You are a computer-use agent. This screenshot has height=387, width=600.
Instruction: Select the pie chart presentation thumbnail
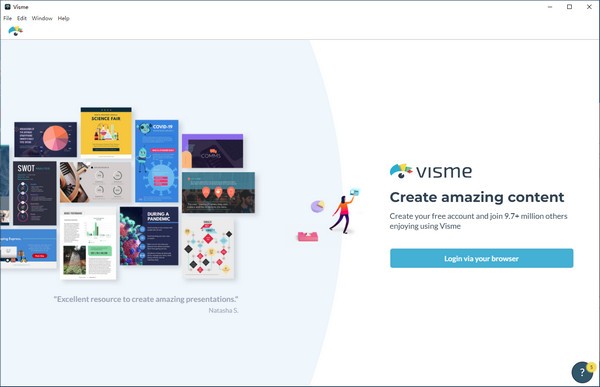coord(46,139)
